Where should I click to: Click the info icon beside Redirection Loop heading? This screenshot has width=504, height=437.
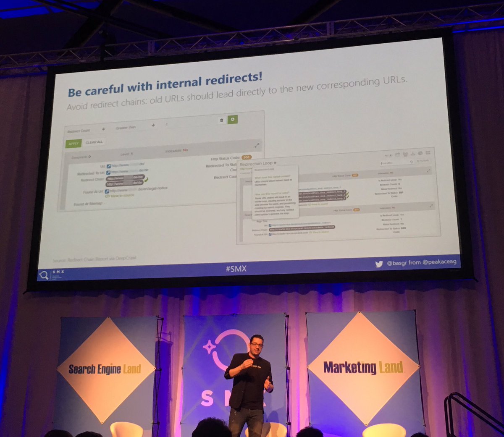tap(275, 163)
